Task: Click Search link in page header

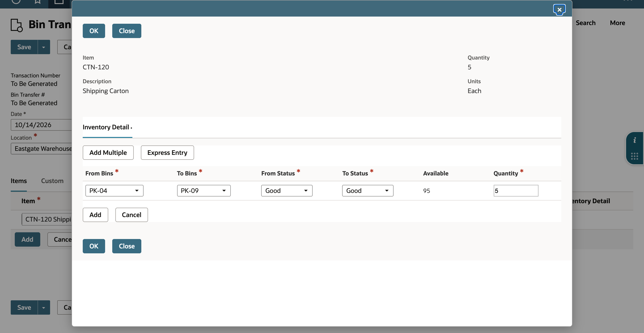Action: point(585,23)
